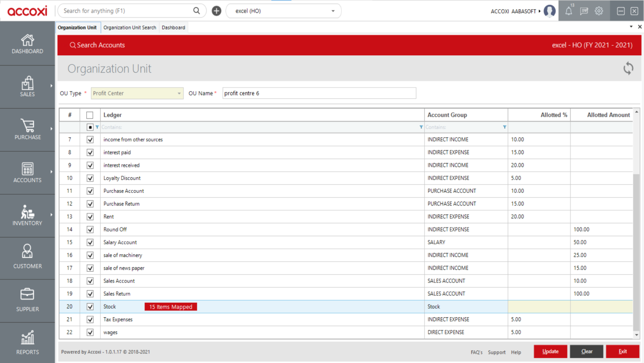Click the plus add icon near search
This screenshot has height=363, width=644.
[216, 11]
